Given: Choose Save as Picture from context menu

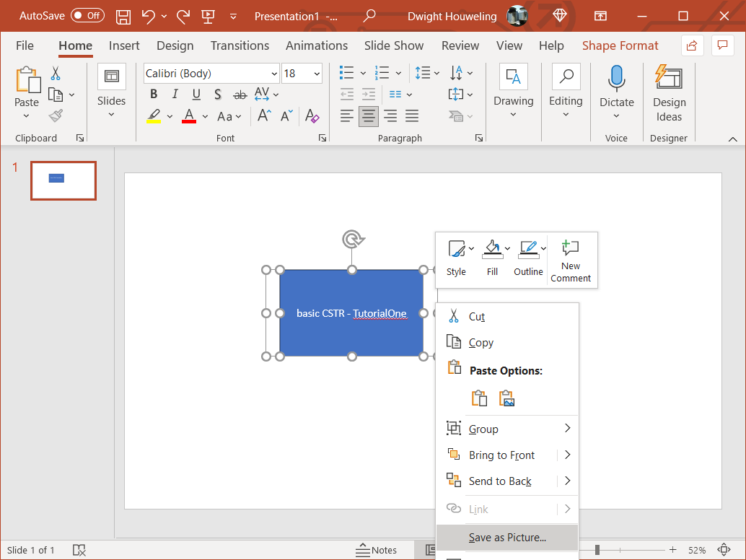Looking at the screenshot, I should (x=507, y=537).
